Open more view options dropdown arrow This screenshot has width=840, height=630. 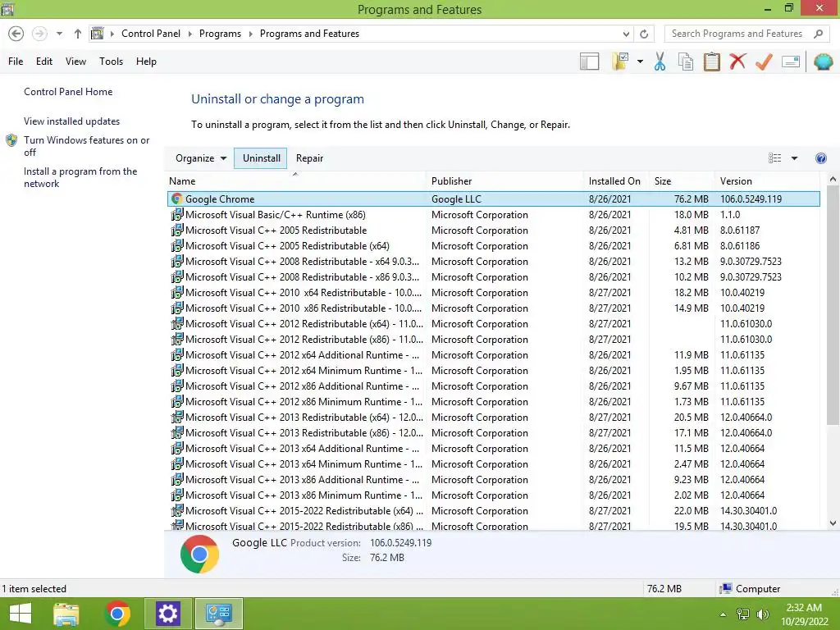tap(794, 158)
